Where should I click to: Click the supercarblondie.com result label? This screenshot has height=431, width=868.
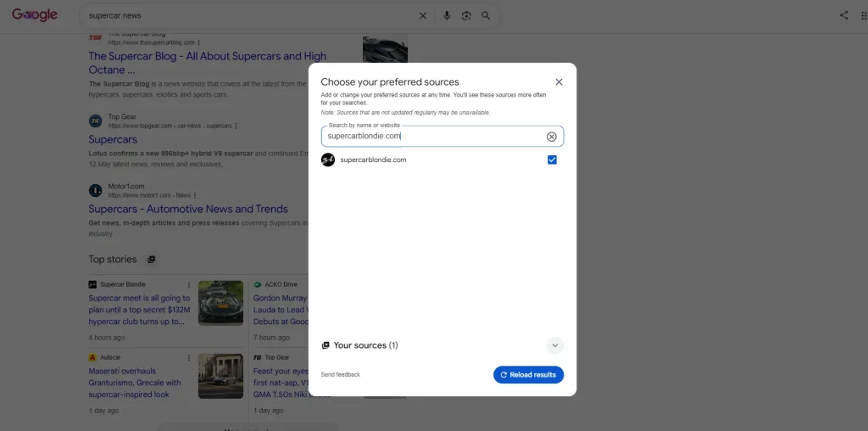(x=373, y=160)
